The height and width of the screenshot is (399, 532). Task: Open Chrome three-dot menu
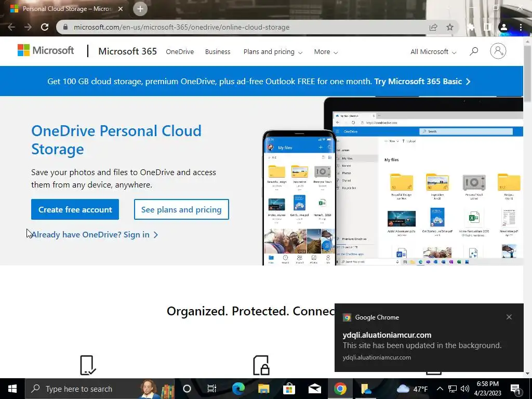click(521, 27)
